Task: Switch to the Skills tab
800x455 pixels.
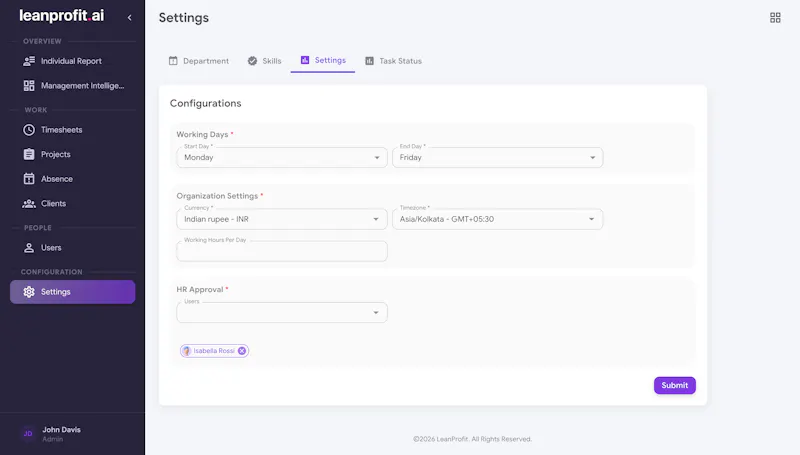Action: pyautogui.click(x=265, y=61)
